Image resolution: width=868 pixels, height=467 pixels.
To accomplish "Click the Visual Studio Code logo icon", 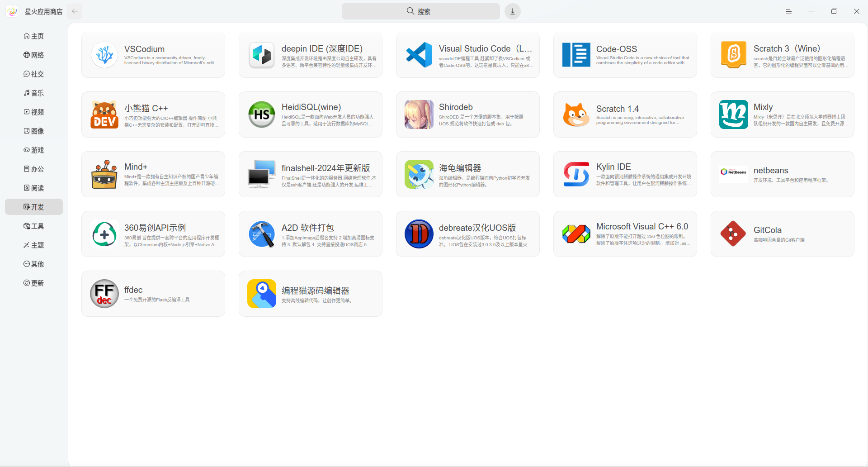I will pos(419,55).
